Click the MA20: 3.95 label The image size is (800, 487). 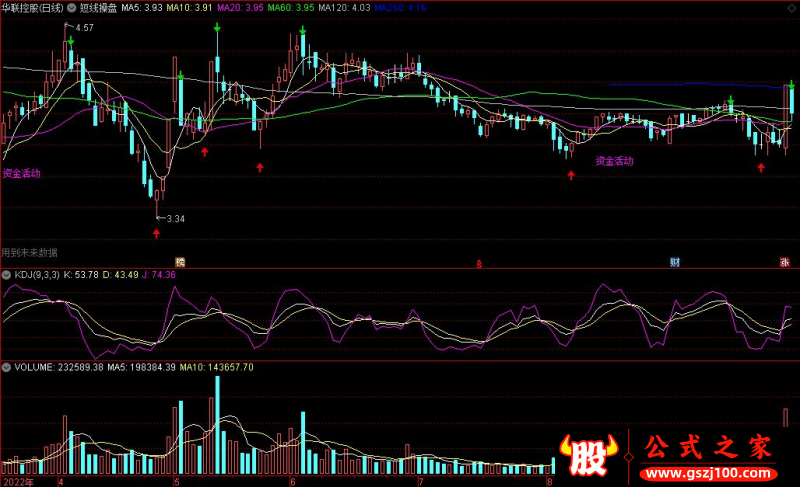(240, 8)
